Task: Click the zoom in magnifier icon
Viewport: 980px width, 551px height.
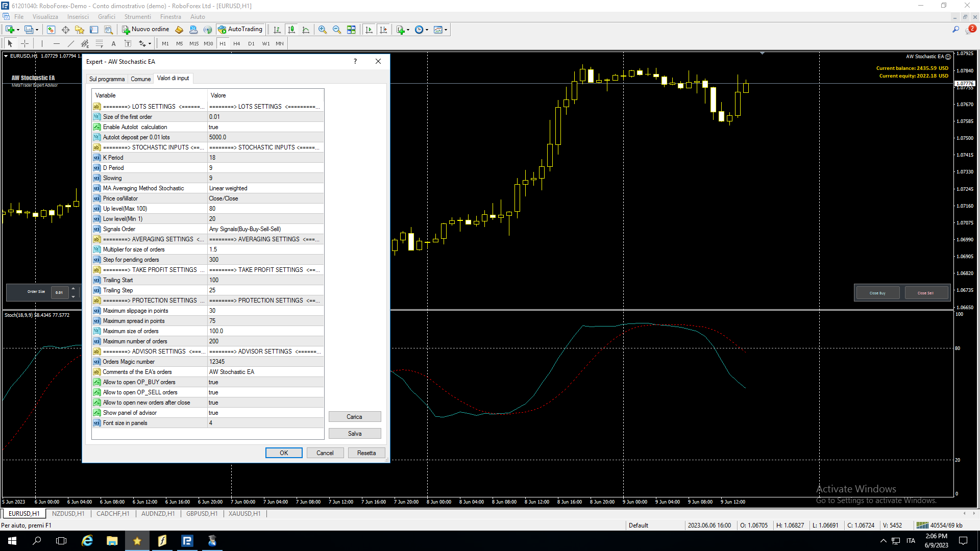Action: 322,30
